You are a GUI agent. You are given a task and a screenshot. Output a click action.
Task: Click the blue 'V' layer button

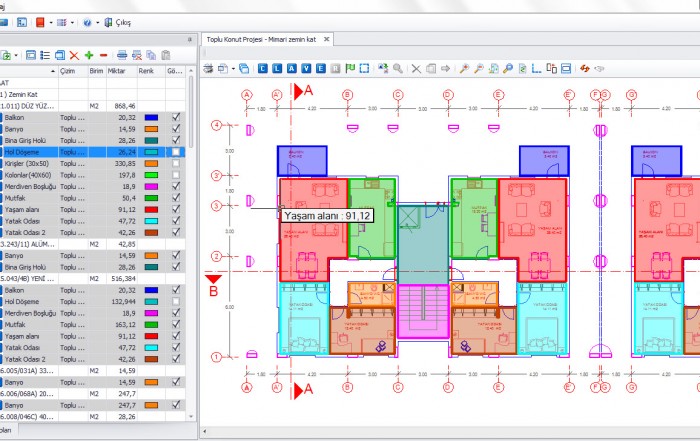tap(306, 69)
